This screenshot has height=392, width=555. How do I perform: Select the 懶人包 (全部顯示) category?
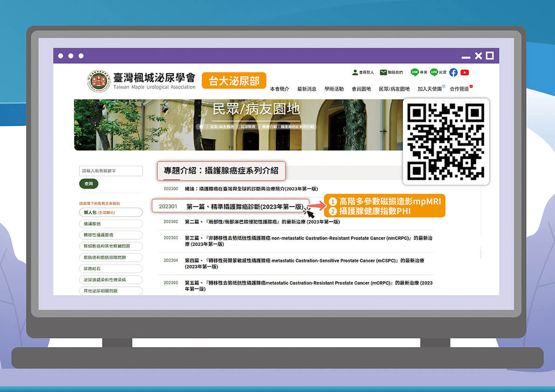pyautogui.click(x=111, y=212)
